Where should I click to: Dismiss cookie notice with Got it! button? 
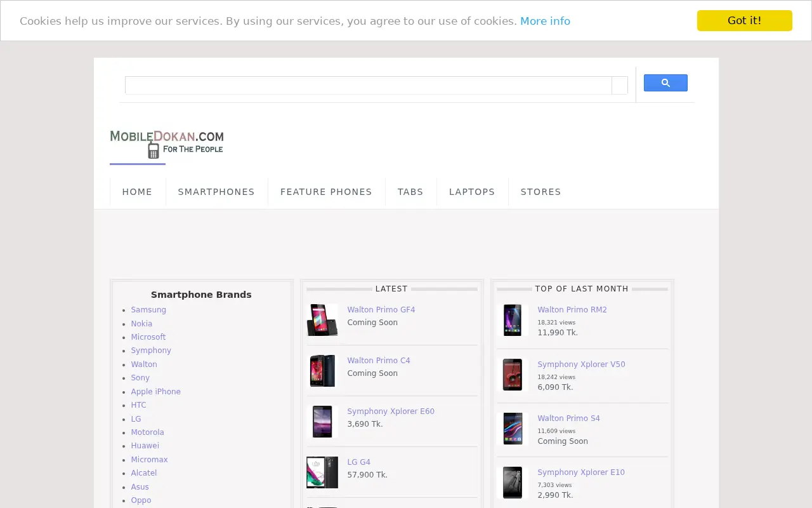point(745,20)
